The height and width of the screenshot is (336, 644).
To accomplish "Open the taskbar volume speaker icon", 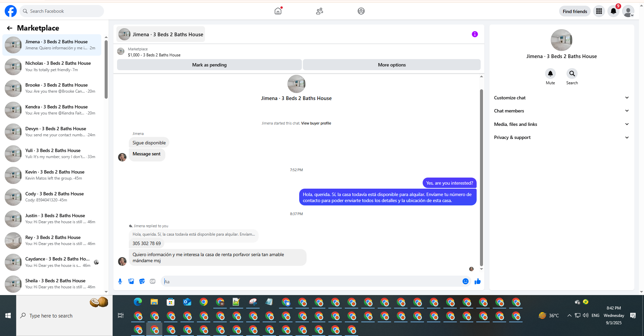I will coord(586,316).
